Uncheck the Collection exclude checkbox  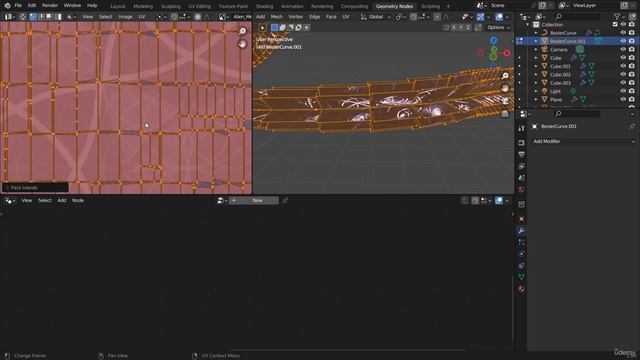615,24
